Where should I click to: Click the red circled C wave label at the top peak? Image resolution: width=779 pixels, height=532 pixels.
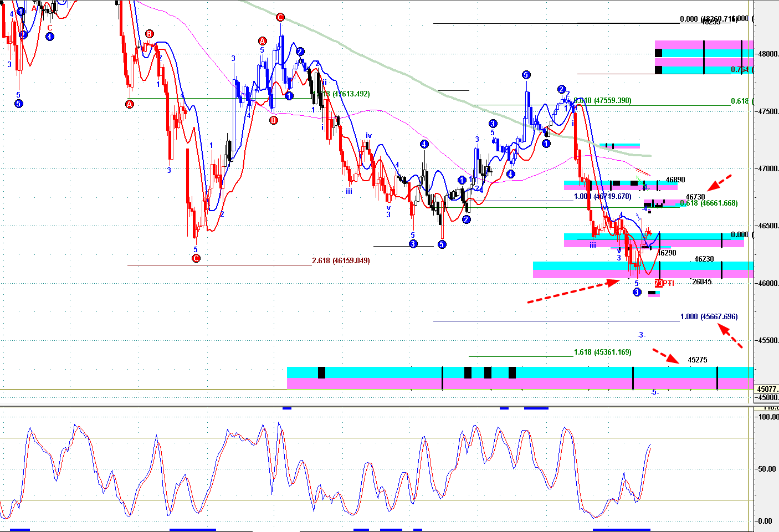[280, 18]
